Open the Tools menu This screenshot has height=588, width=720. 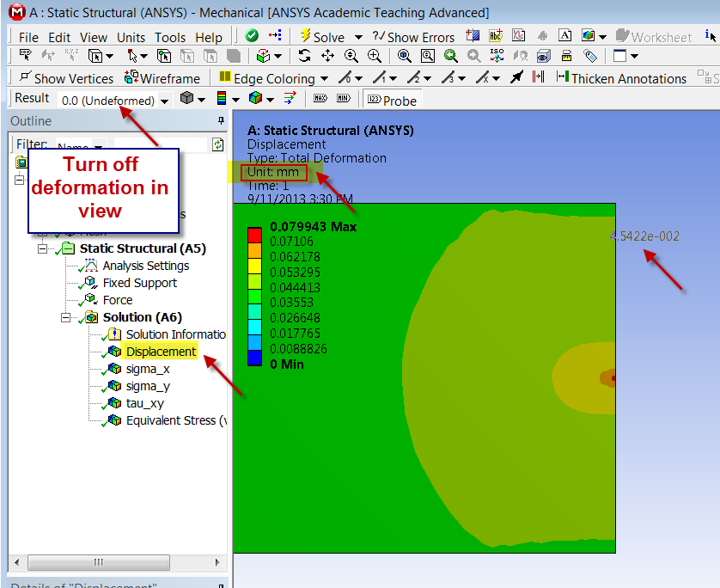tap(170, 37)
